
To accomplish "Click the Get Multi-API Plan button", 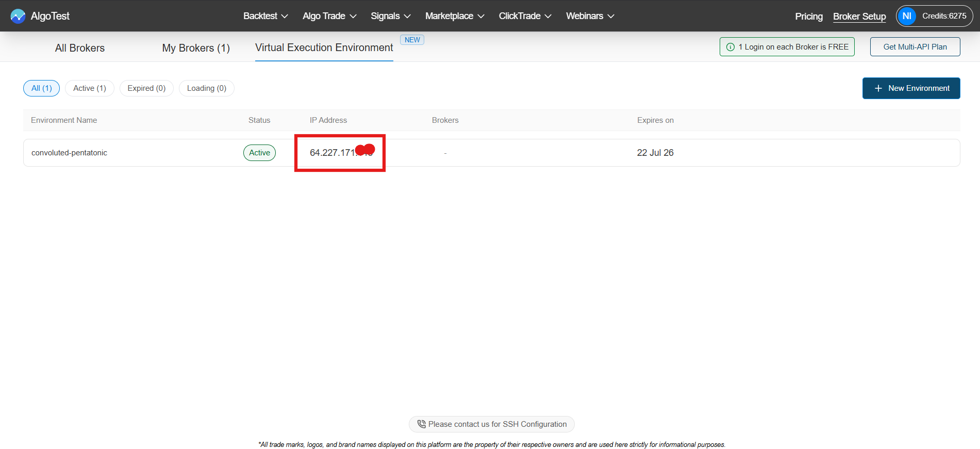I will coord(915,47).
